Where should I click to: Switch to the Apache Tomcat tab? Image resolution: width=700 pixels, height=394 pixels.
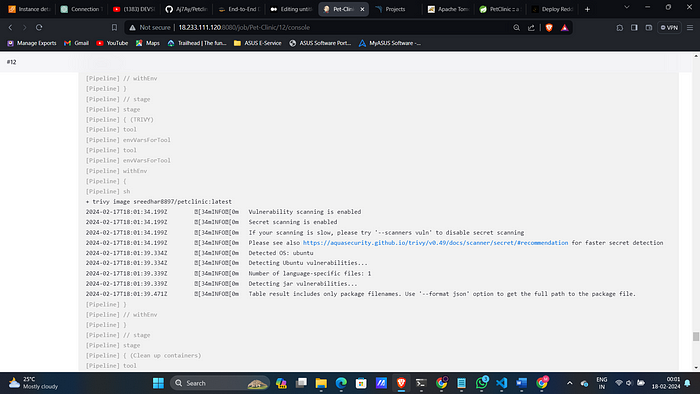click(448, 9)
